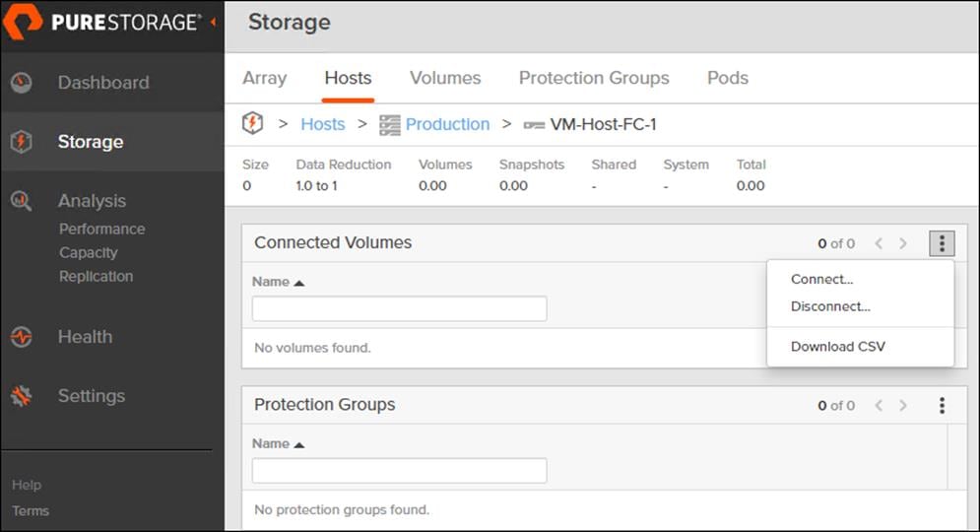
Task: Open Health in the sidebar
Action: pyautogui.click(x=85, y=337)
